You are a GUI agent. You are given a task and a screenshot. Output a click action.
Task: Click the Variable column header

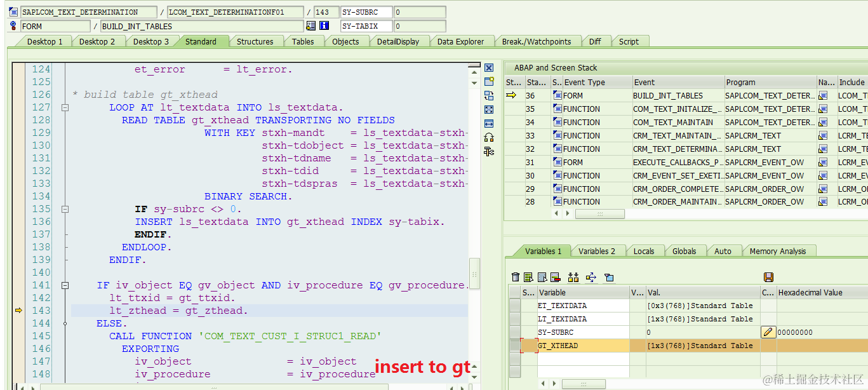tap(583, 293)
